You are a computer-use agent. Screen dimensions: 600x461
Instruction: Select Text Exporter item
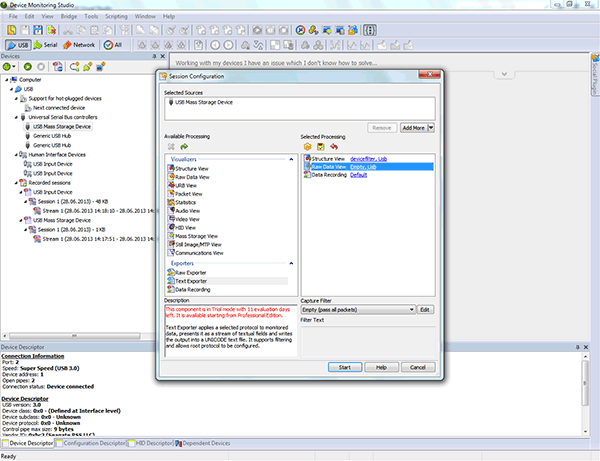[x=228, y=281]
